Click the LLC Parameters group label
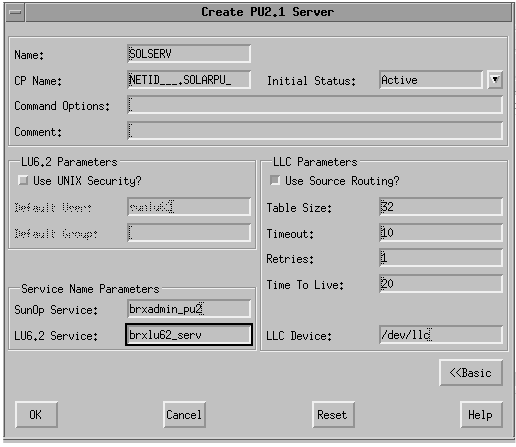 point(315,162)
